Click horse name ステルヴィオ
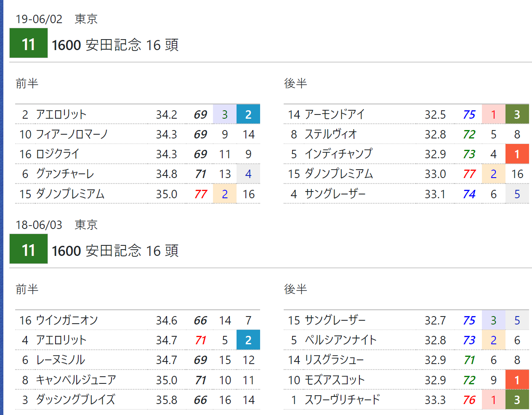 (x=330, y=134)
